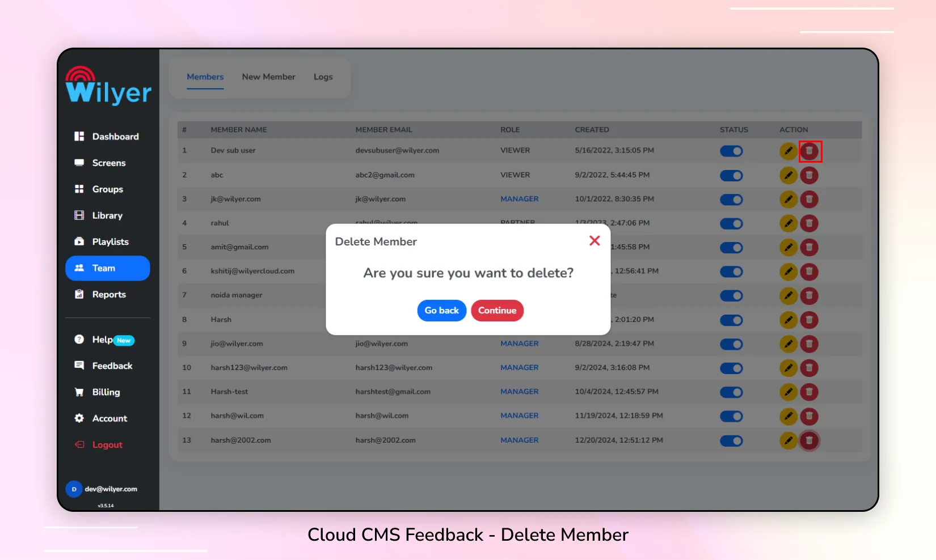Open Billing in the sidebar
The width and height of the screenshot is (936, 560).
[108, 392]
